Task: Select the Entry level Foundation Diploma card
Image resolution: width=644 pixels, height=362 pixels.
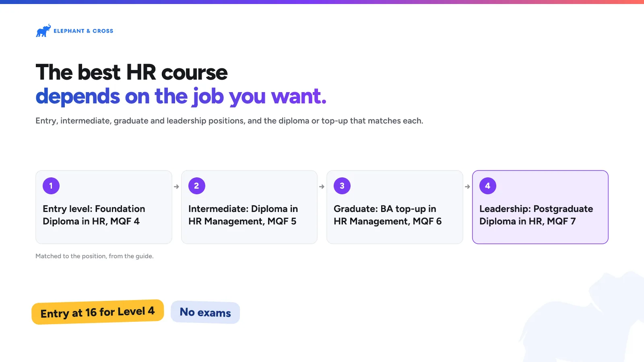Action: click(x=104, y=207)
